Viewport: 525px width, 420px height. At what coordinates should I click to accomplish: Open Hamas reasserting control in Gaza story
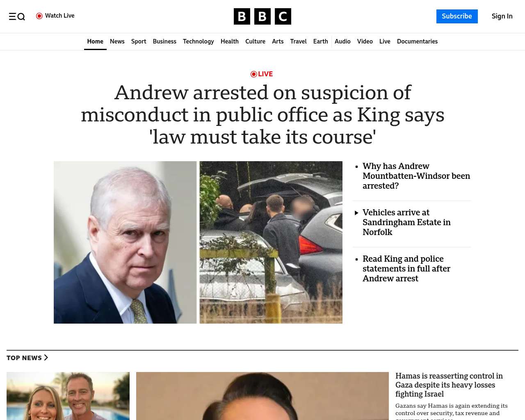449,385
